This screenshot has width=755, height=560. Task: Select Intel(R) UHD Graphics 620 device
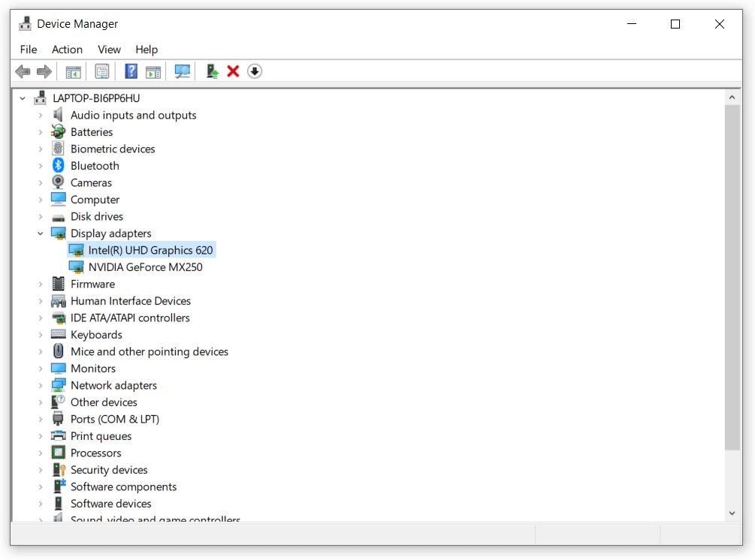[150, 250]
